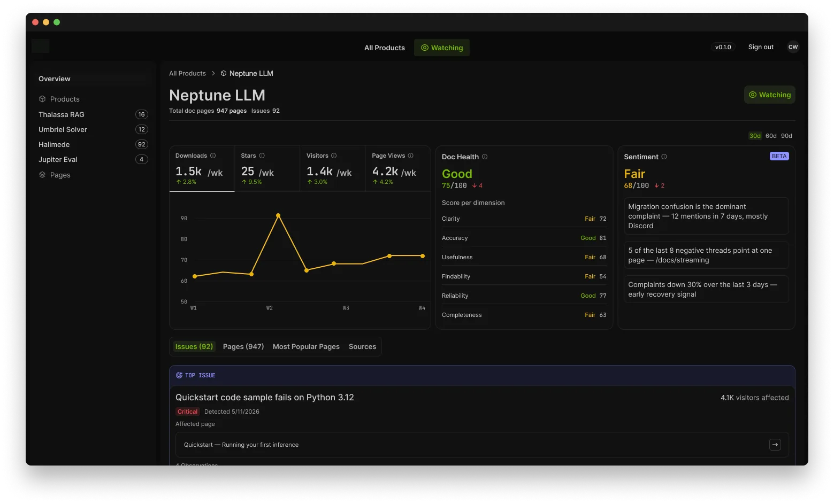The height and width of the screenshot is (504, 834).
Task: Open Overview in the sidebar
Action: 55,79
